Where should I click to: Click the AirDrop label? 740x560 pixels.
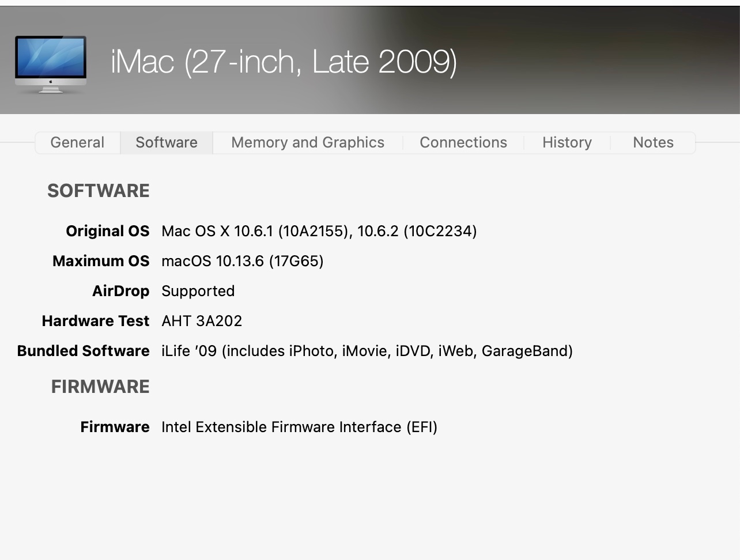click(120, 291)
